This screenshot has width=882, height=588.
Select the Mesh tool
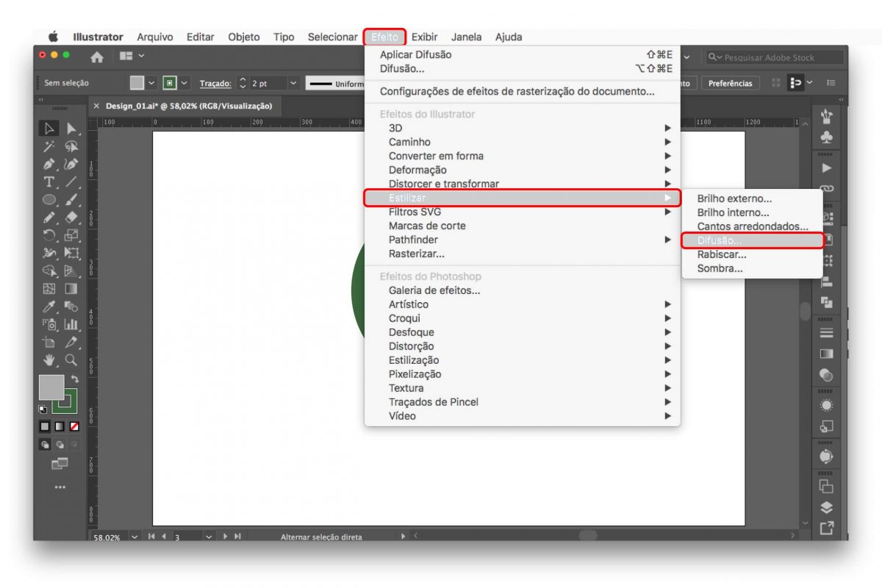50,289
